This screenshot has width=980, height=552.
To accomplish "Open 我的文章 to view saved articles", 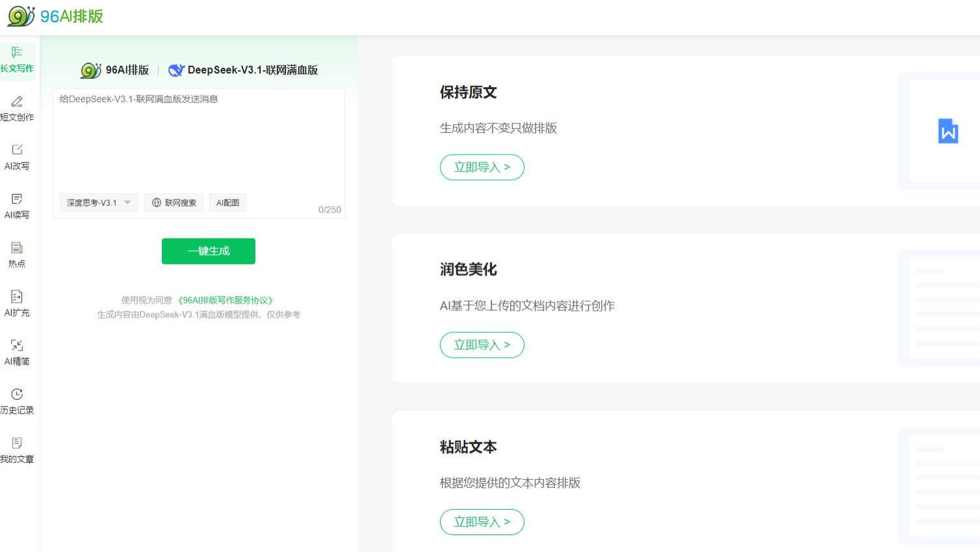I will coord(17,450).
